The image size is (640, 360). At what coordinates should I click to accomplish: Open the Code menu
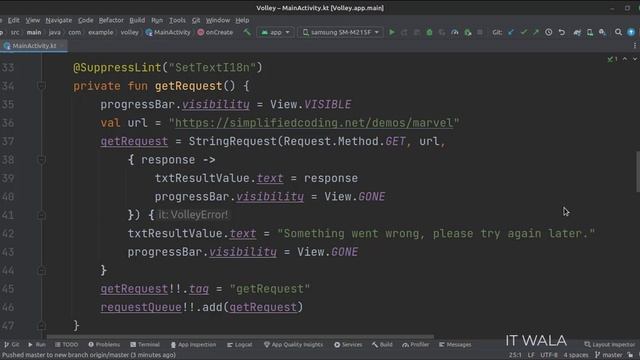[85, 20]
